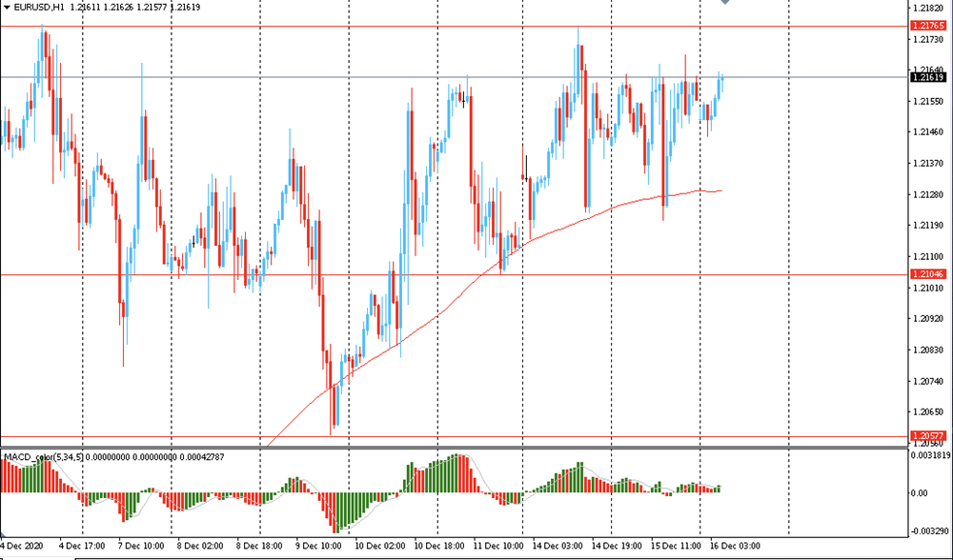Click the 1.21730 price scale value
Viewport: 953px width, 560px height.
click(x=928, y=39)
